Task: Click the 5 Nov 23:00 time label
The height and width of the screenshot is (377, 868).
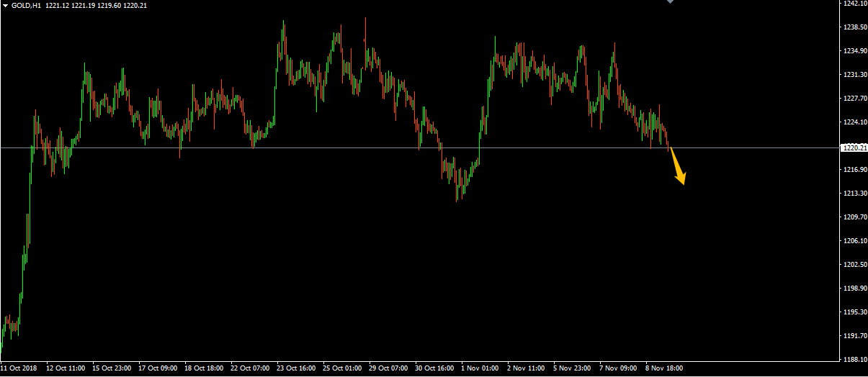Action: pyautogui.click(x=572, y=368)
